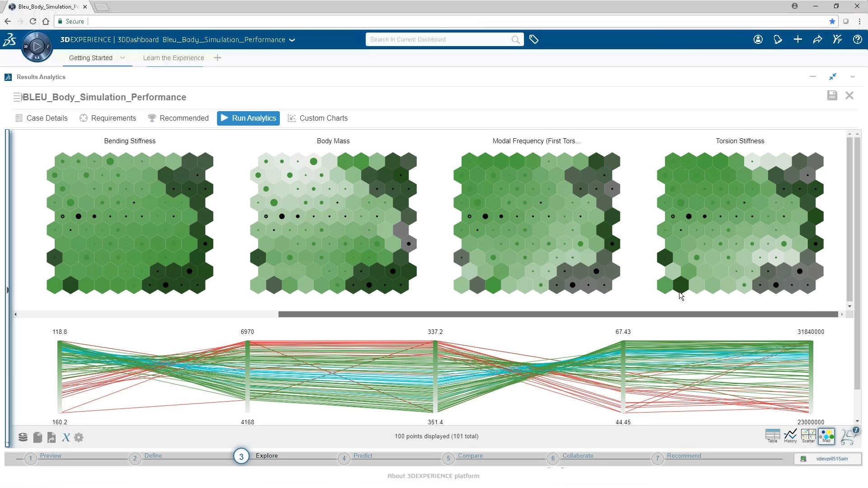Open the Table view icon
Screen dimensions: 868x488
click(x=772, y=436)
